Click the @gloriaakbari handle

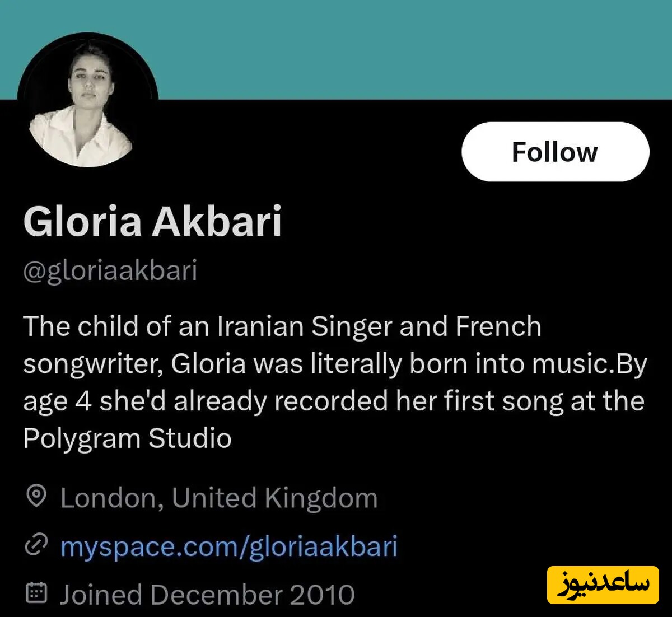(110, 270)
